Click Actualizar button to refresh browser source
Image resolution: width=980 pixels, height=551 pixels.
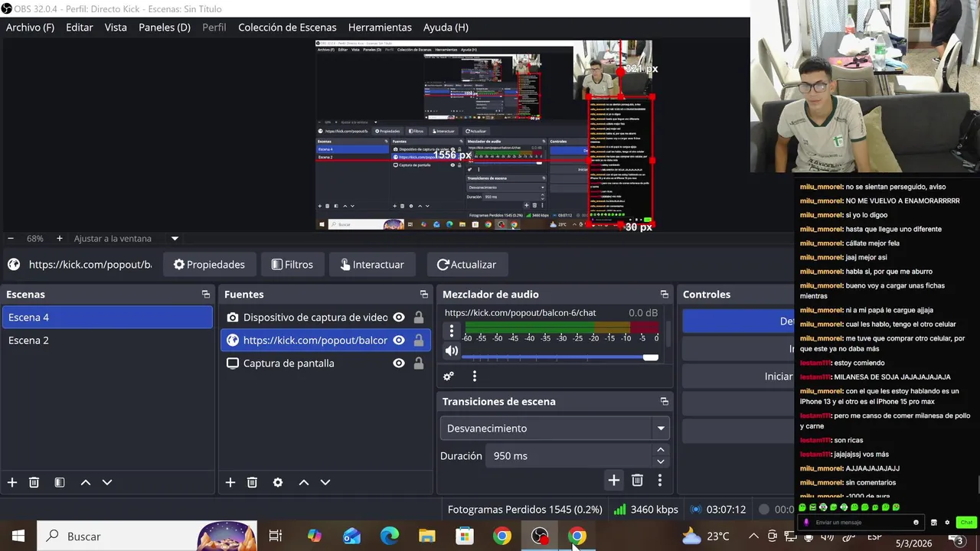tap(466, 264)
